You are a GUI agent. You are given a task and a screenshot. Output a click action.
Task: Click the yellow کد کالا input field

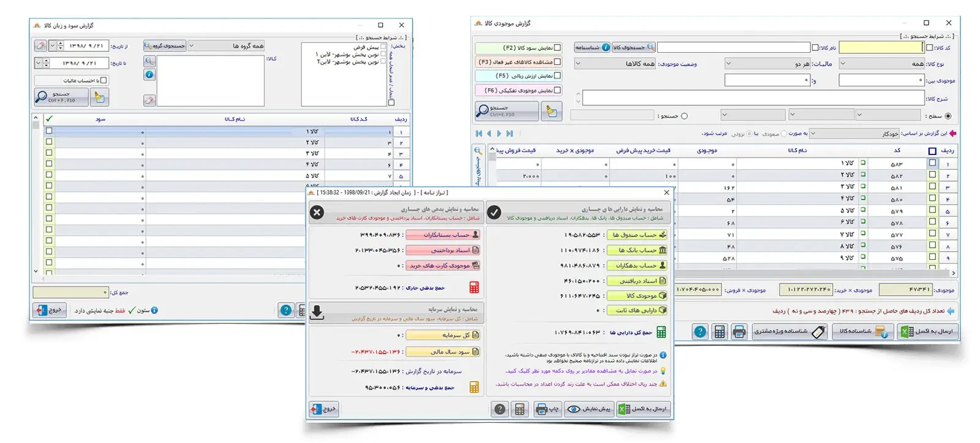pos(881,47)
